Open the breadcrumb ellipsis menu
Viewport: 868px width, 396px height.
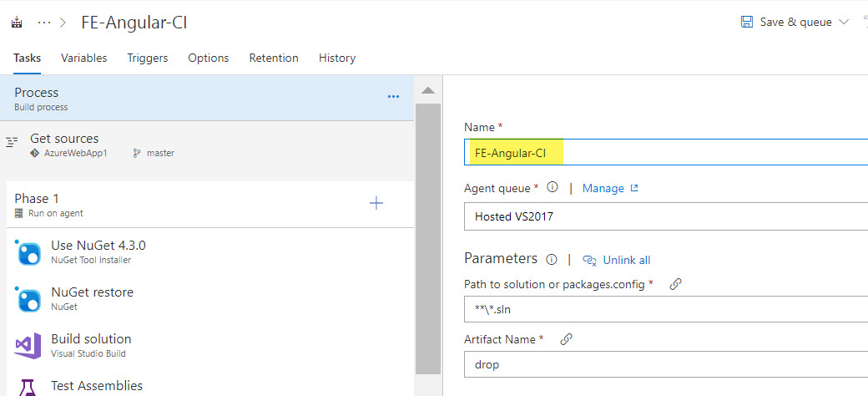pos(44,22)
